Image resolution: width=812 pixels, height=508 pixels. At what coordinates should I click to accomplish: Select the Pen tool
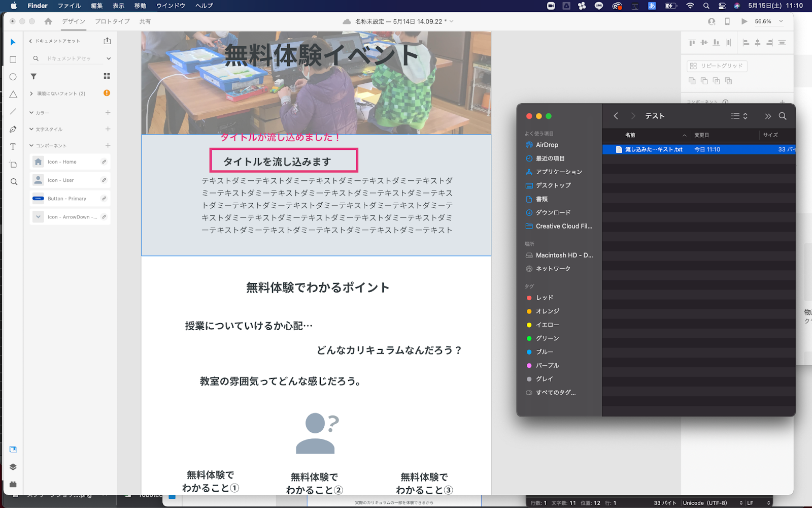click(13, 129)
